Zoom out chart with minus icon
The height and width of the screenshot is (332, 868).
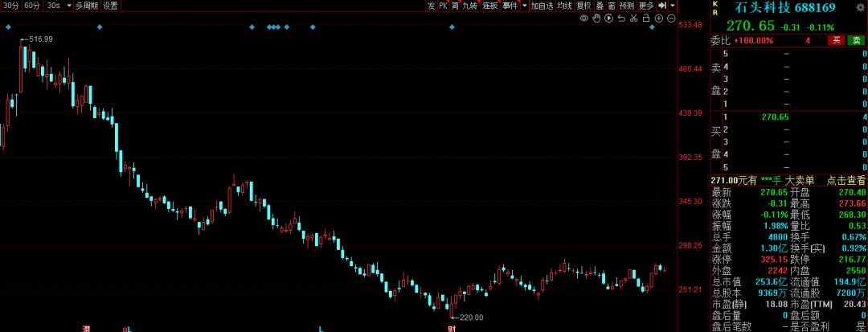pyautogui.click(x=671, y=18)
